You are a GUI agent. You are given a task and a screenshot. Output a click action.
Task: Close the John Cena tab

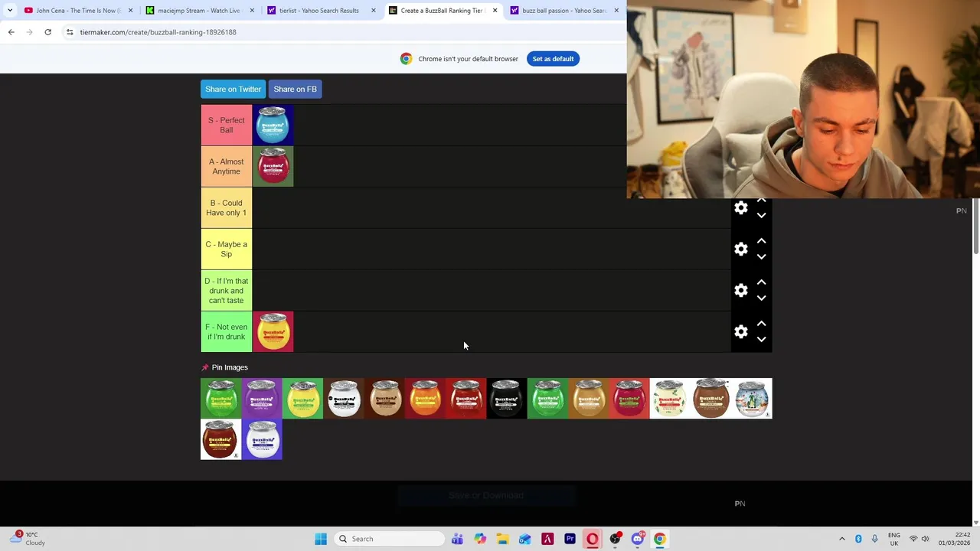[x=130, y=11]
